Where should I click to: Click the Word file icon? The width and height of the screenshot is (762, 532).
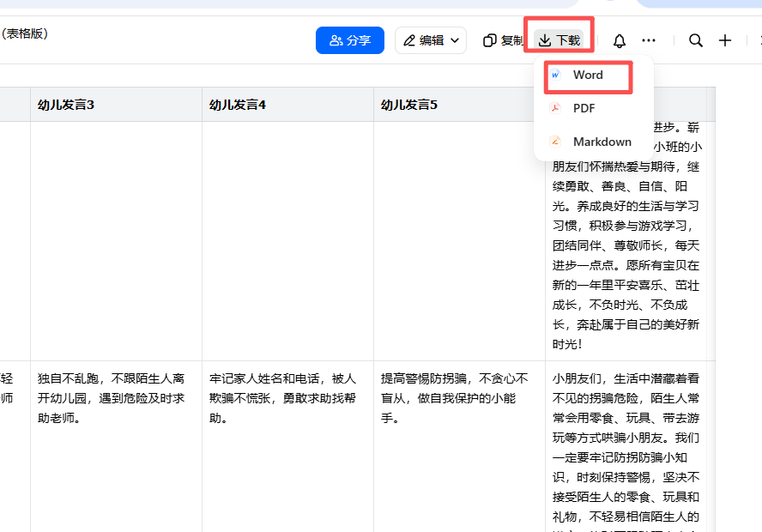555,75
